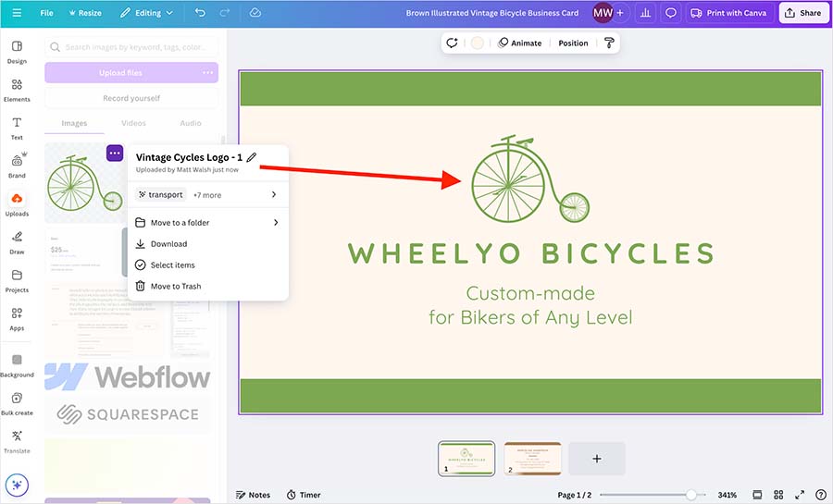The image size is (833, 504).
Task: Click the refresh/magic icon in floating toolbar
Action: (452, 43)
